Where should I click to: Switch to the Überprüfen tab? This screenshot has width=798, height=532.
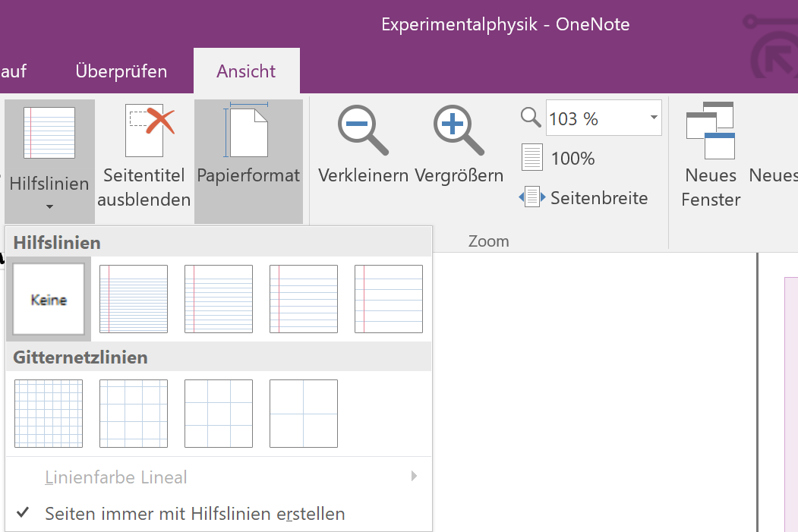pos(121,71)
